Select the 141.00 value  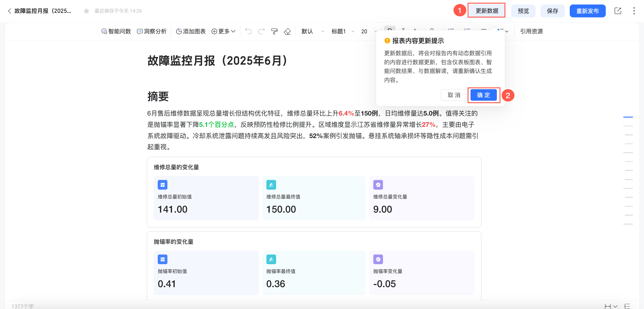click(173, 209)
